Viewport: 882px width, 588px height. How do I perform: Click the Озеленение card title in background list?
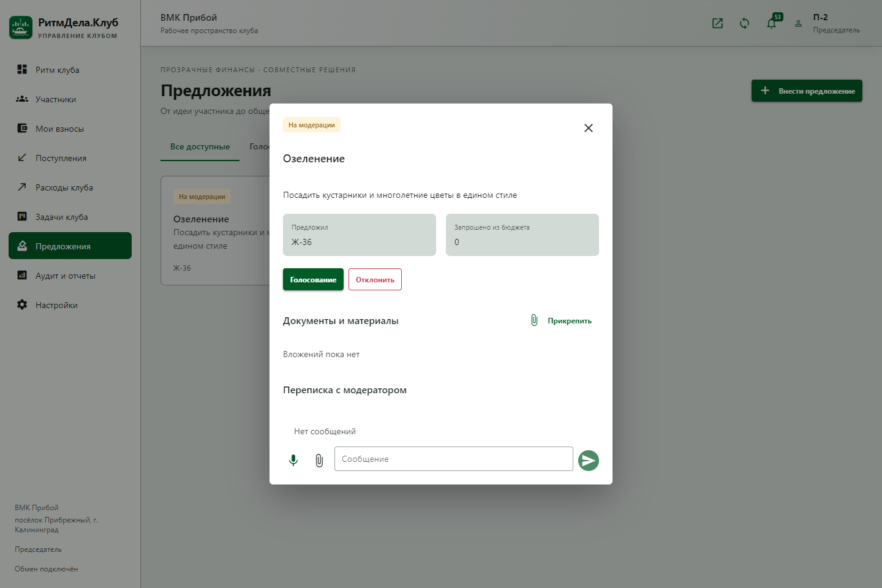(201, 219)
